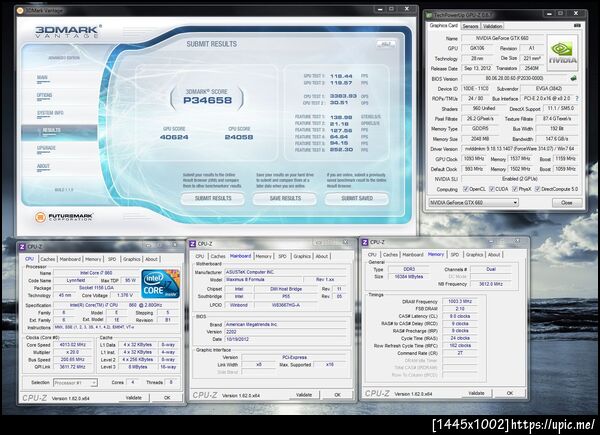The image size is (600, 435).
Task: Click the Maximus III Formula model field
Action: tap(263, 280)
